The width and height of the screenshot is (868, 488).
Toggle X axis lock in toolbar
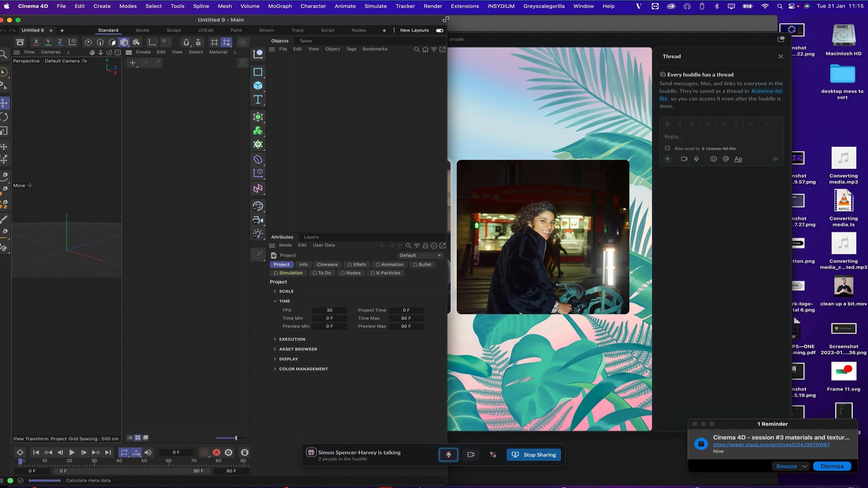point(36,42)
